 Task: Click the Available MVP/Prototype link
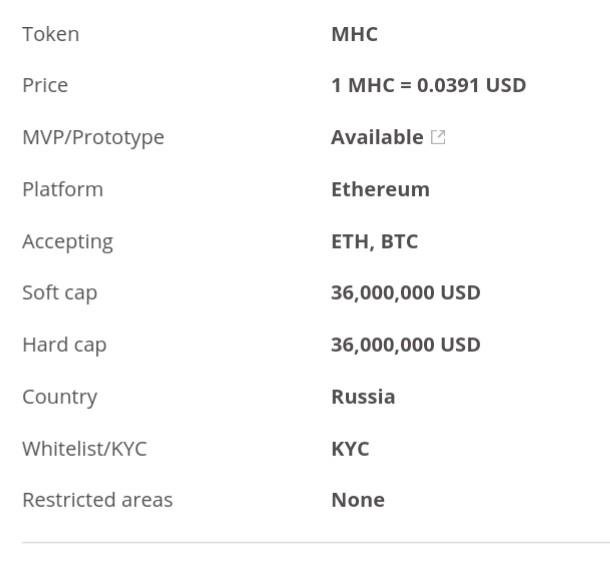click(377, 137)
